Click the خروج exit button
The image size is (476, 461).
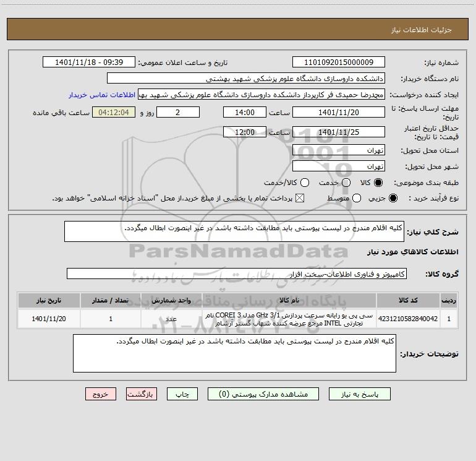tap(101, 394)
